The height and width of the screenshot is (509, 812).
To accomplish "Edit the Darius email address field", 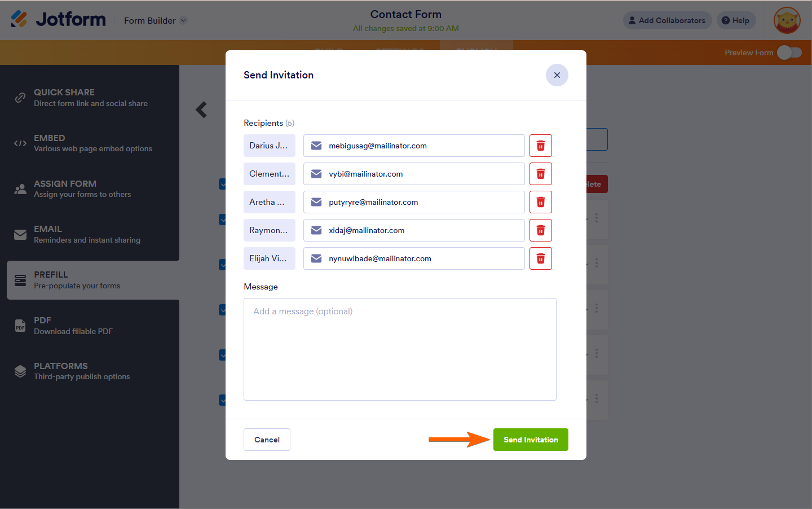I will (414, 146).
